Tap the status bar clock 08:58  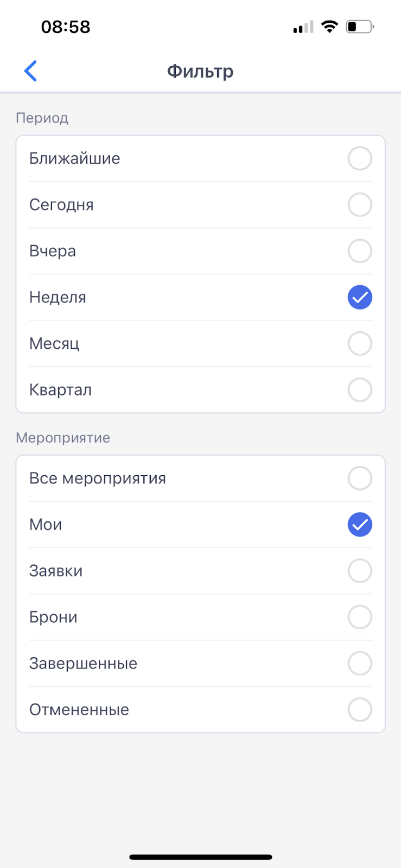(66, 27)
